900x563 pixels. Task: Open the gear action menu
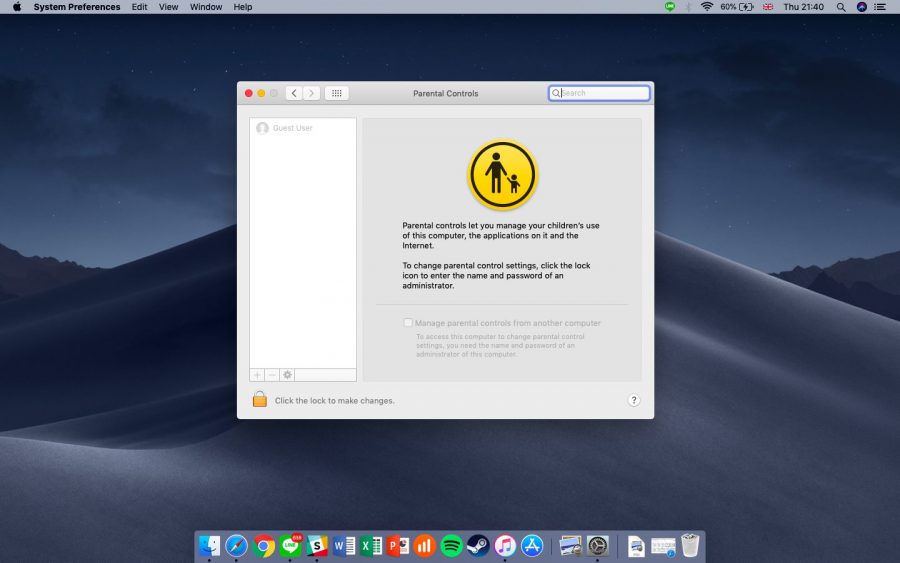pos(287,375)
